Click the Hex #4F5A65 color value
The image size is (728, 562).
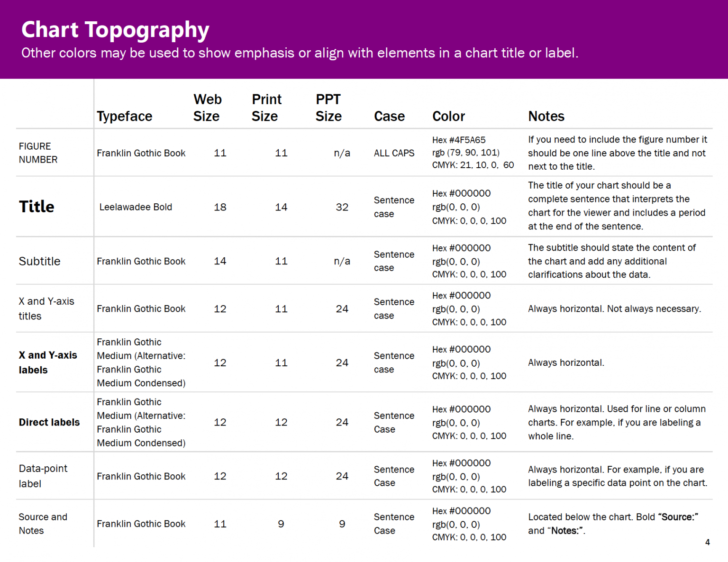coord(459,140)
